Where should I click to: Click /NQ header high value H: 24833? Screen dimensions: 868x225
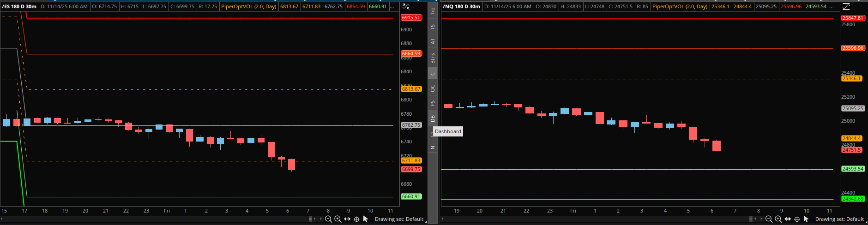[x=571, y=6]
